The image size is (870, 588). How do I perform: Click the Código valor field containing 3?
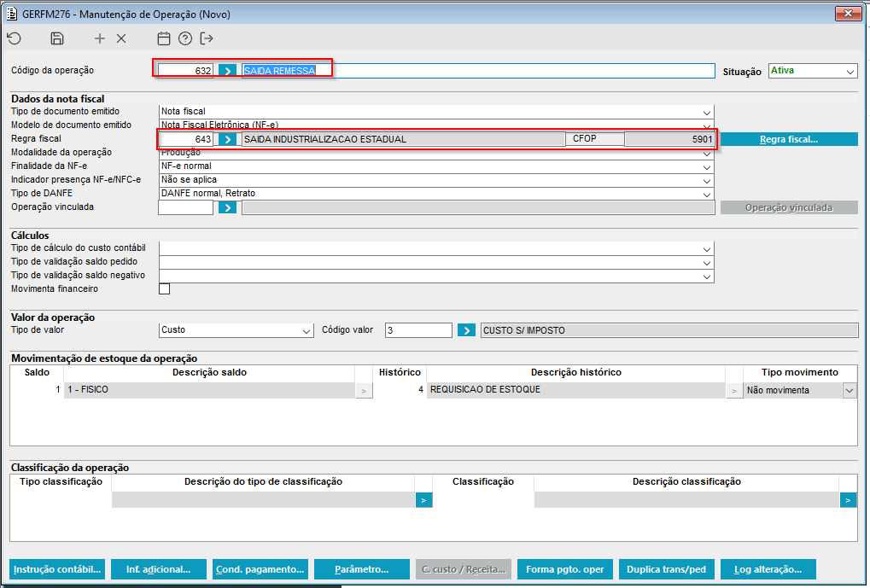point(418,330)
